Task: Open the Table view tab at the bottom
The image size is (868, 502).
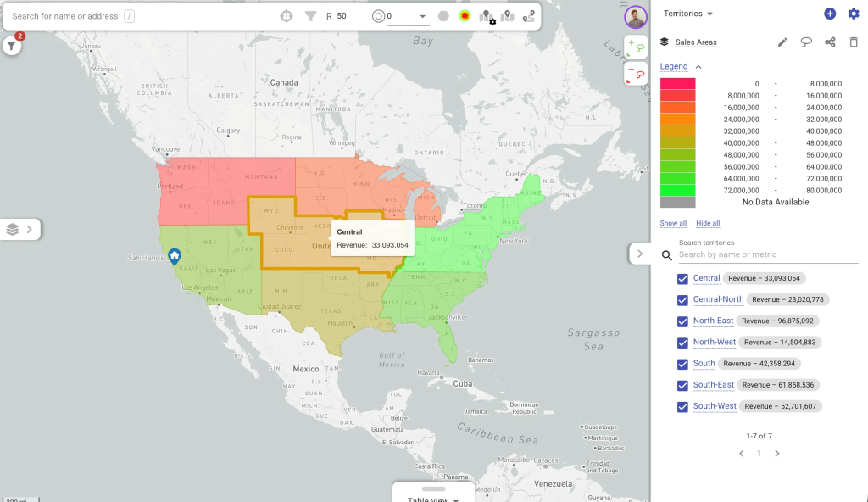Action: click(433, 498)
